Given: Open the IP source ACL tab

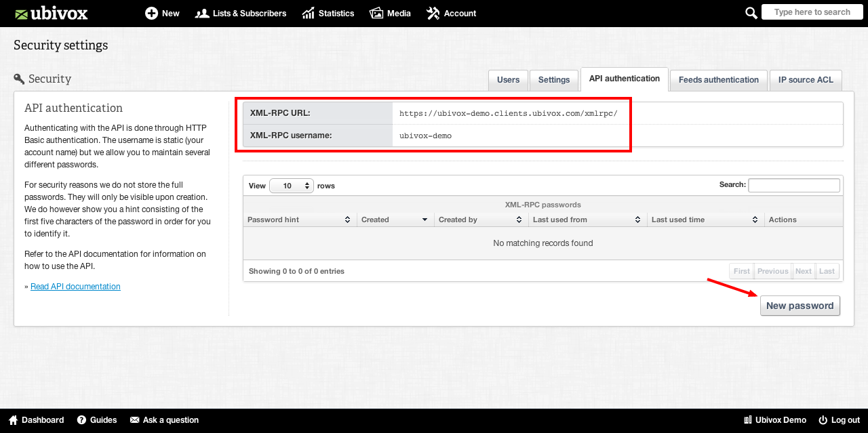Looking at the screenshot, I should 806,80.
